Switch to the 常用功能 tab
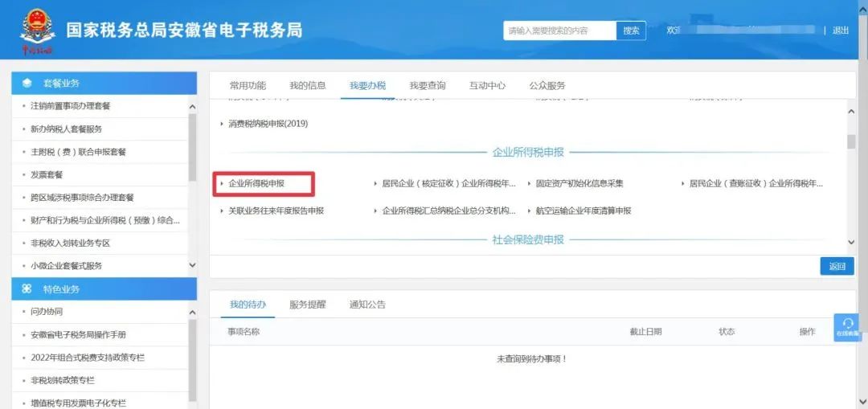868x409 pixels. coord(248,86)
